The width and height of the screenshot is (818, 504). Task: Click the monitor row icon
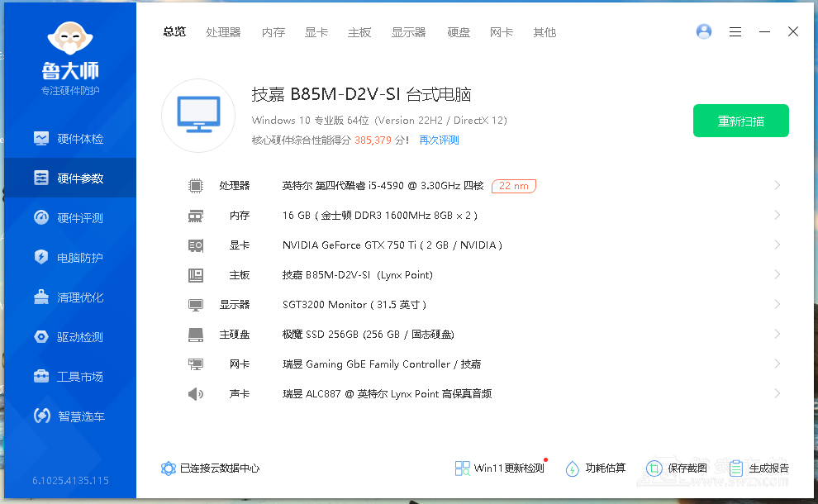click(196, 305)
